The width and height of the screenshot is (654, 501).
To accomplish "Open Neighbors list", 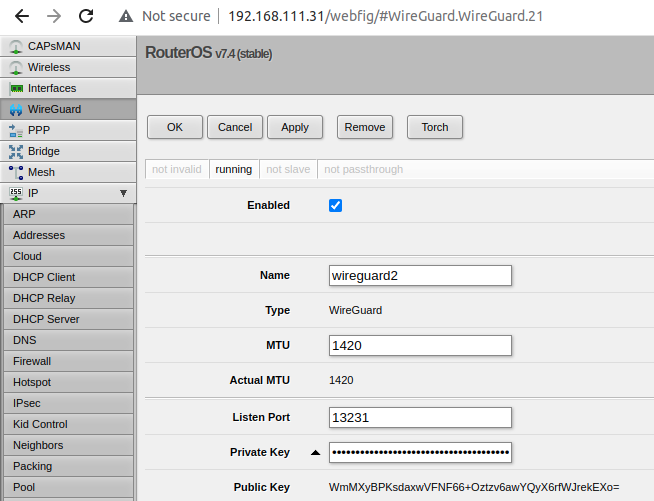I will [68, 445].
